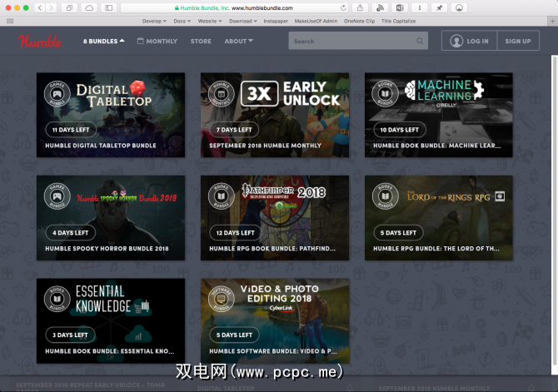Screen dimensions: 558x392
Task: Click the search magnifier icon
Action: (420, 42)
